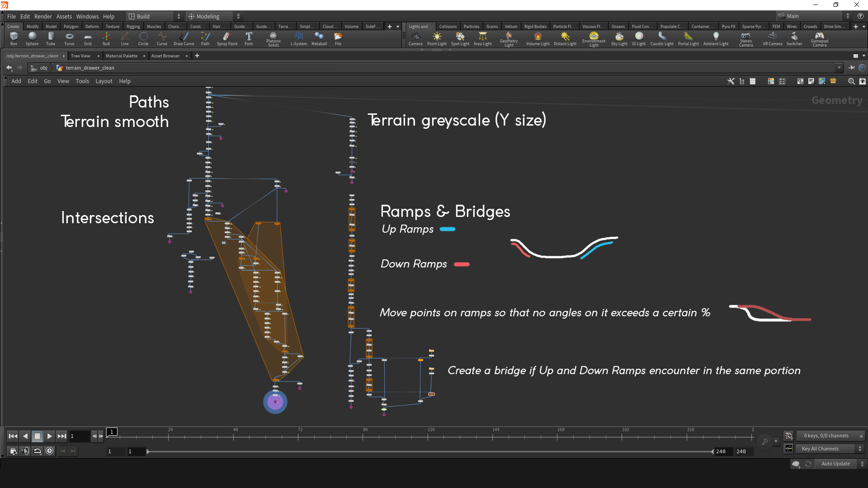The width and height of the screenshot is (868, 488).
Task: Click the back navigation arrow above the network
Action: 9,68
